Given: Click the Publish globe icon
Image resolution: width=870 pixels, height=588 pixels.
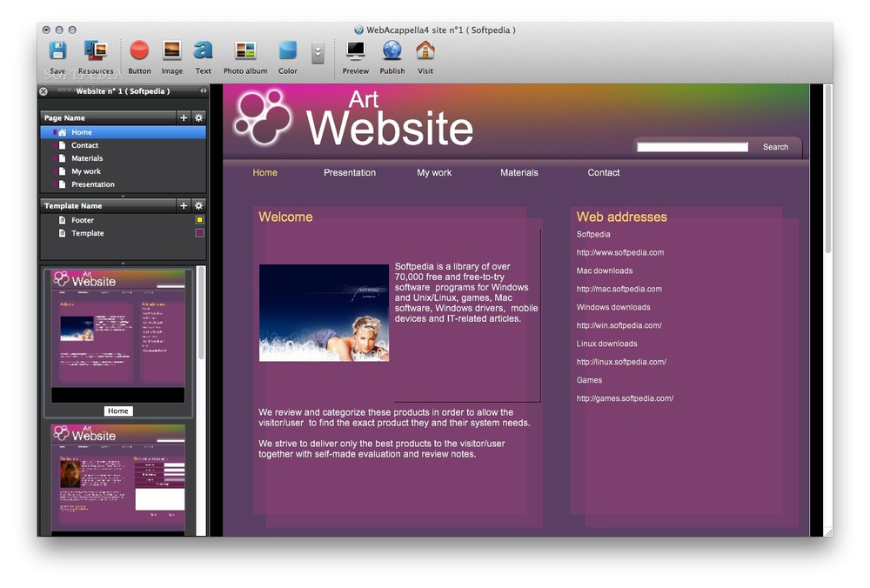Looking at the screenshot, I should (392, 51).
